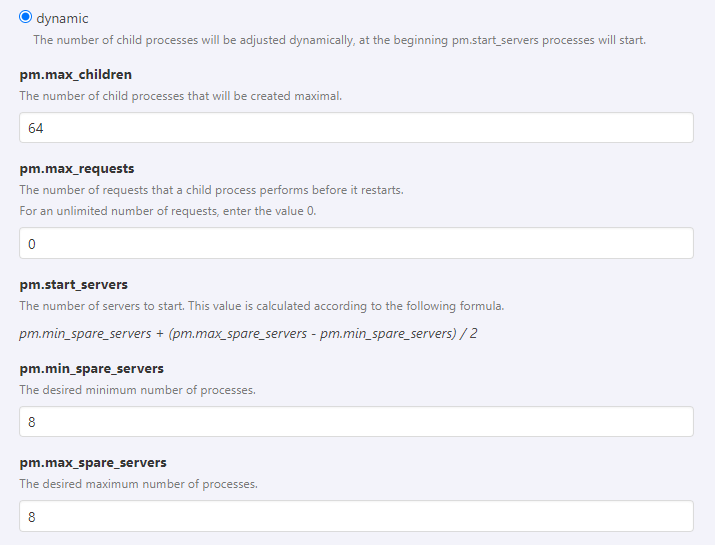This screenshot has width=715, height=545.
Task: Click the pm.start_servers heading label
Action: click(74, 284)
